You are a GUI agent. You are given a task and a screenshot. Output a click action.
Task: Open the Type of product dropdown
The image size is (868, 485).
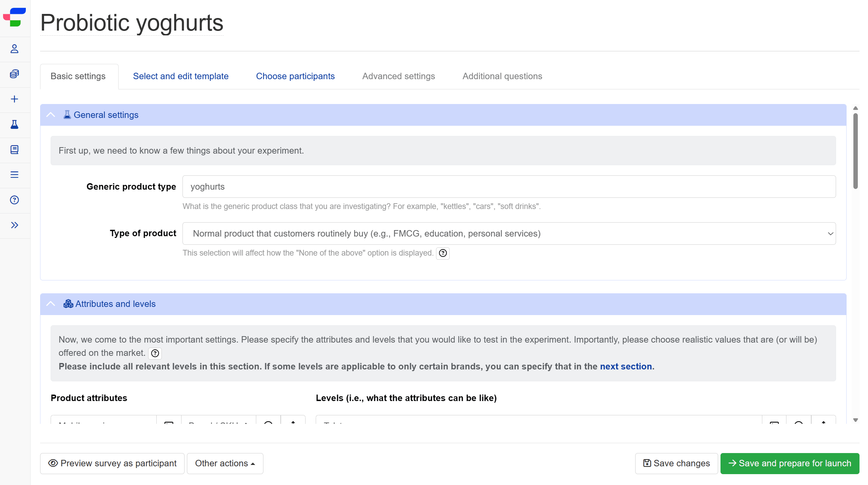point(509,233)
